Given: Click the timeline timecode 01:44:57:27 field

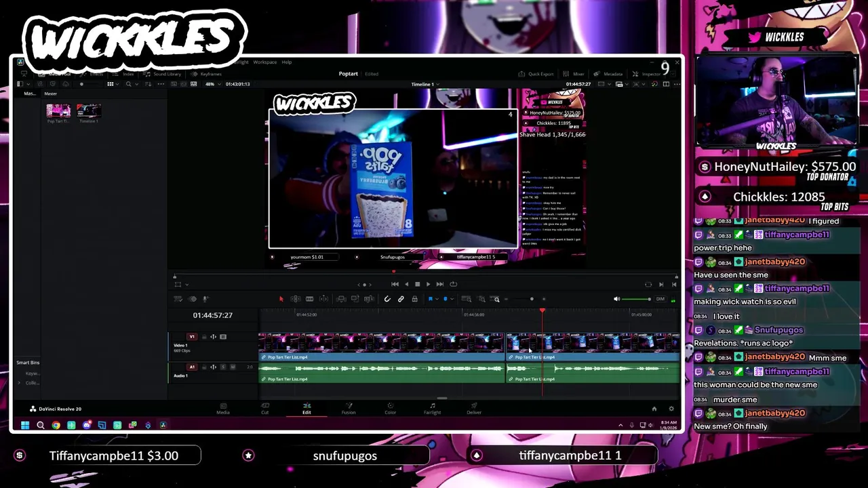Looking at the screenshot, I should pyautogui.click(x=212, y=315).
